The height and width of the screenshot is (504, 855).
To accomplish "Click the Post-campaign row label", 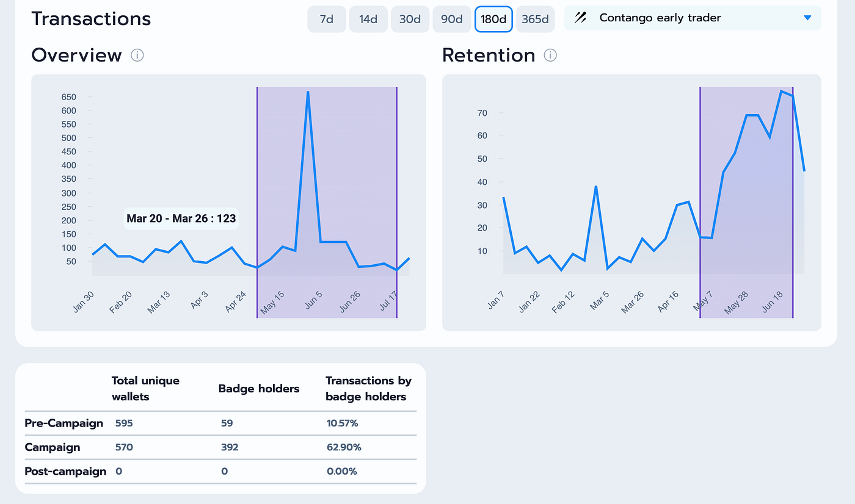I will click(65, 472).
